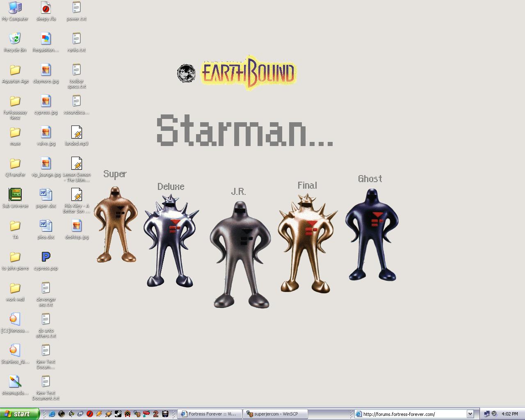Select the steamupda... file icon
Viewport: 525px width, 420px height.
[15, 385]
